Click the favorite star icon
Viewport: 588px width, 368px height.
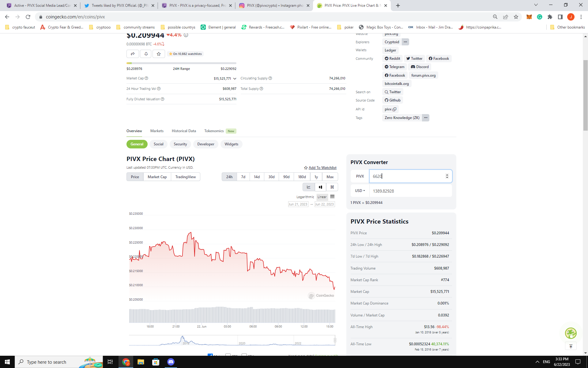pyautogui.click(x=159, y=54)
